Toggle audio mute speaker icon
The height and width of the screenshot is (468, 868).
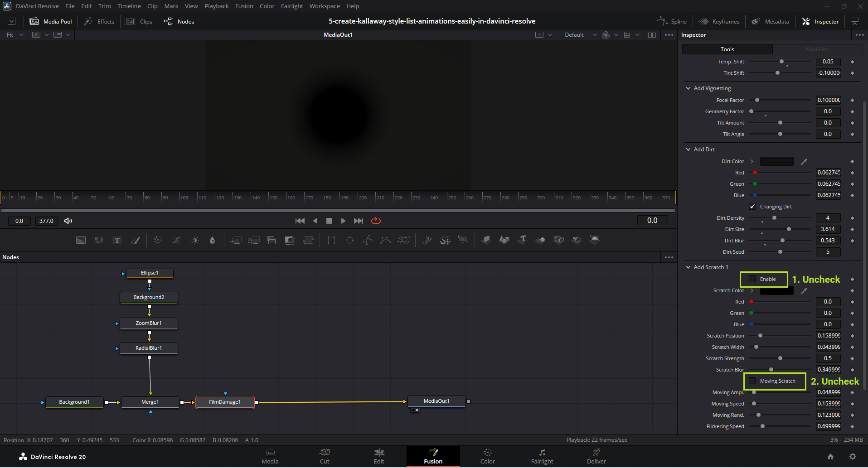click(68, 221)
